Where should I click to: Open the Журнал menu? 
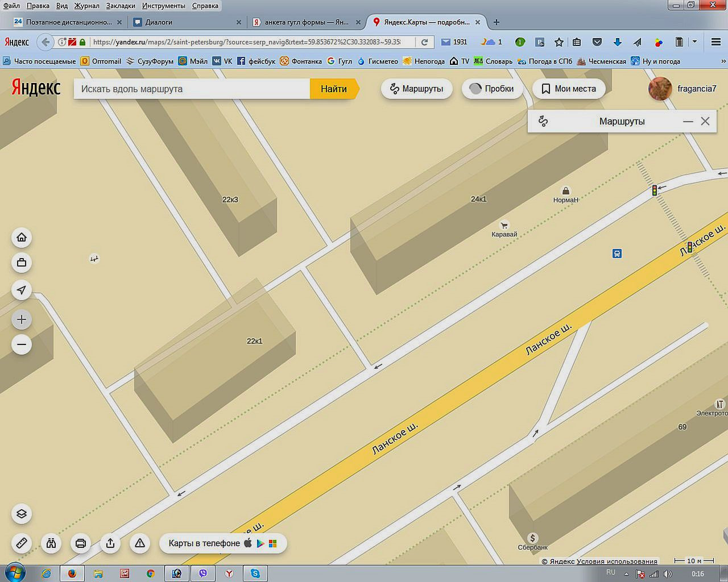click(86, 6)
